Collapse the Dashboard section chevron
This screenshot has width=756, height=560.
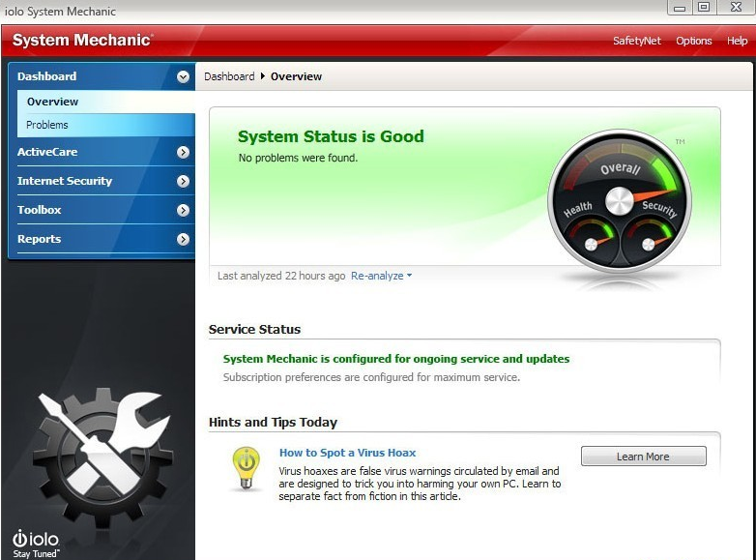pyautogui.click(x=183, y=76)
